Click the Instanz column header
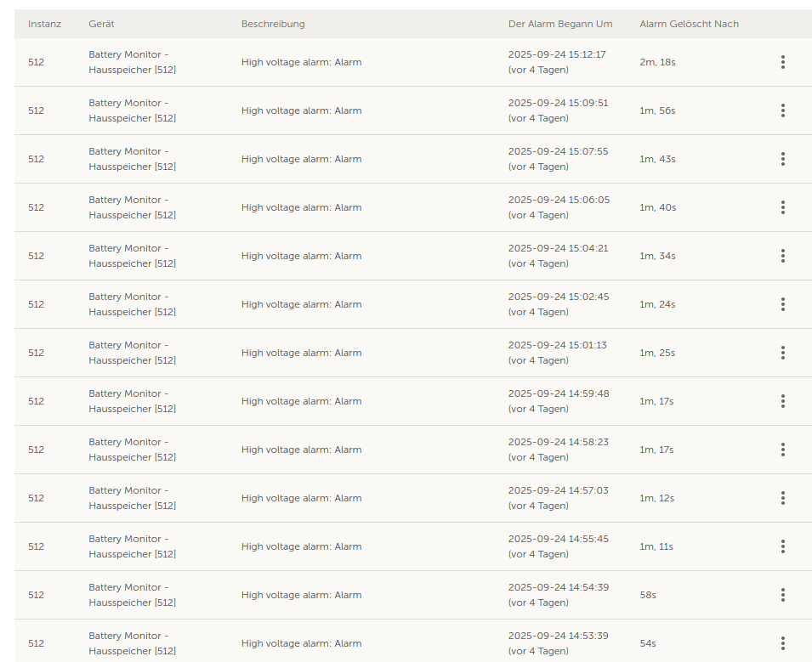812x662 pixels. point(44,24)
